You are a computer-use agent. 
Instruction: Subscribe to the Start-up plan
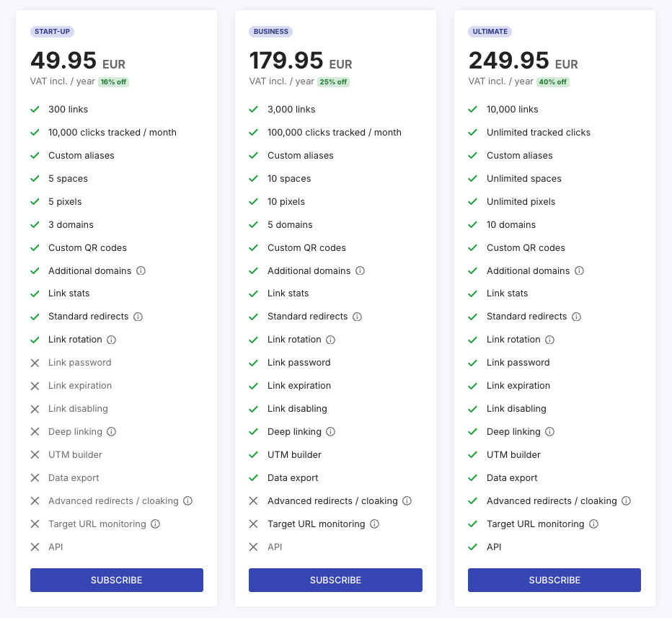pyautogui.click(x=117, y=580)
